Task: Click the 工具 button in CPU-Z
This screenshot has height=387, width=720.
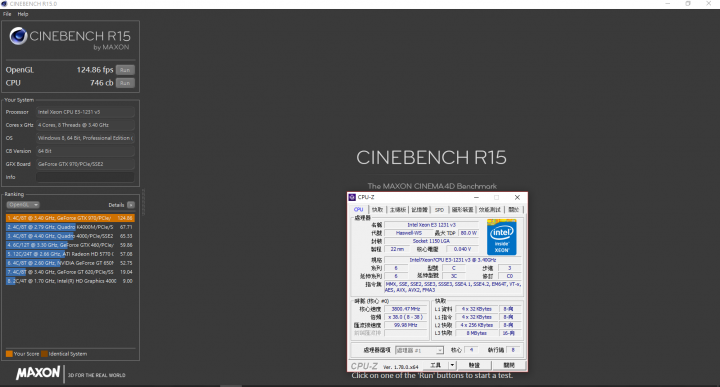Action: [436, 365]
